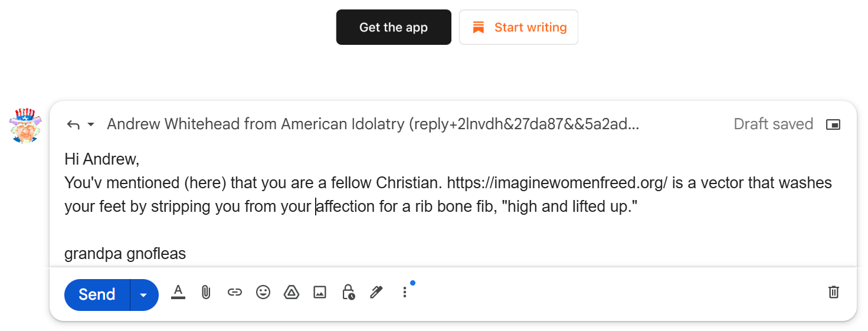Open the emoji picker
The image size is (868, 331).
[x=263, y=292]
